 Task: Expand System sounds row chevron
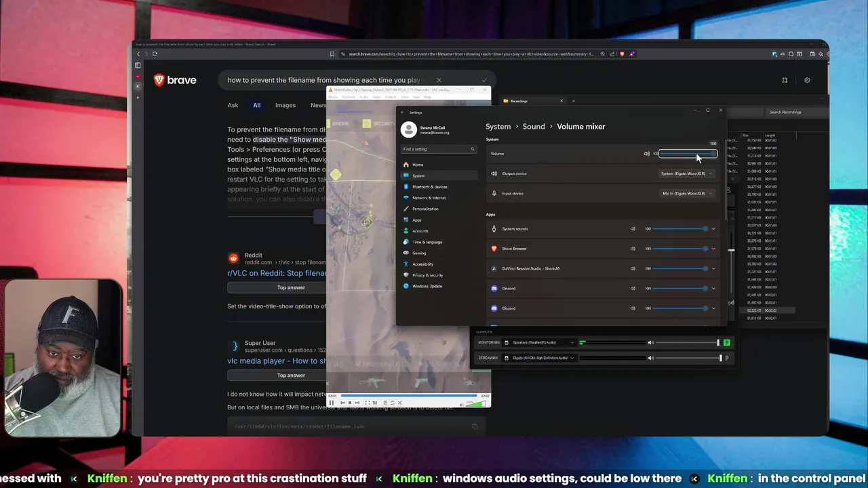coord(713,229)
